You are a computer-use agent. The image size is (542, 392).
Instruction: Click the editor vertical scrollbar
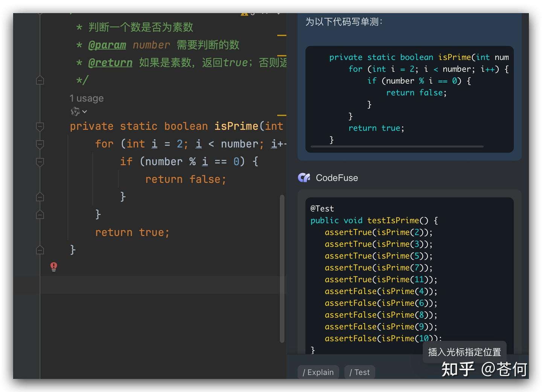pyautogui.click(x=282, y=268)
